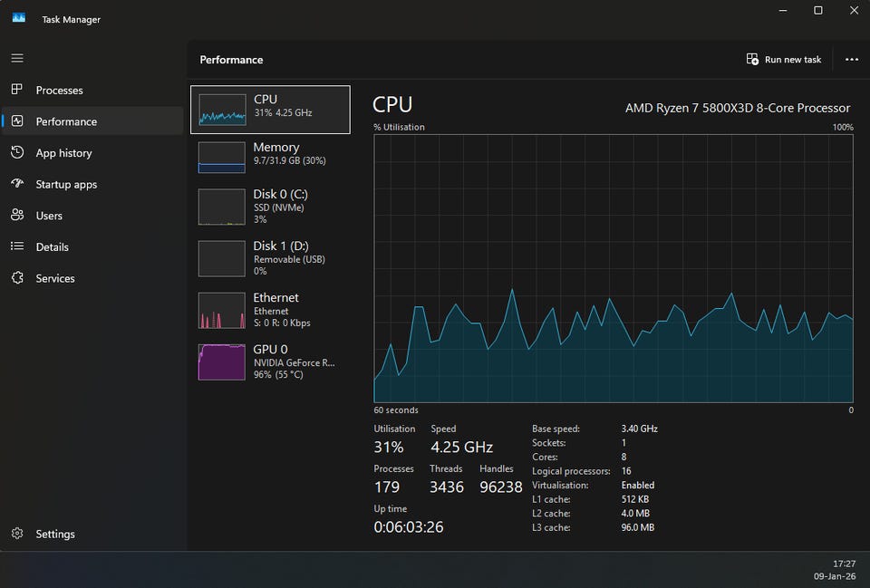Select the Memory performance graph

point(270,157)
